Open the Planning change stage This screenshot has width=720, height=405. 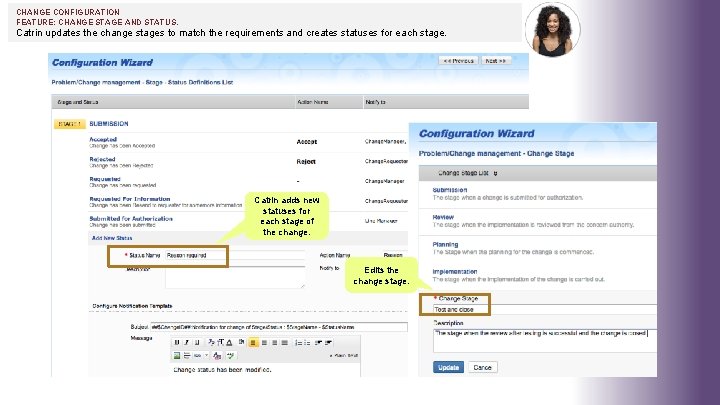tap(445, 244)
